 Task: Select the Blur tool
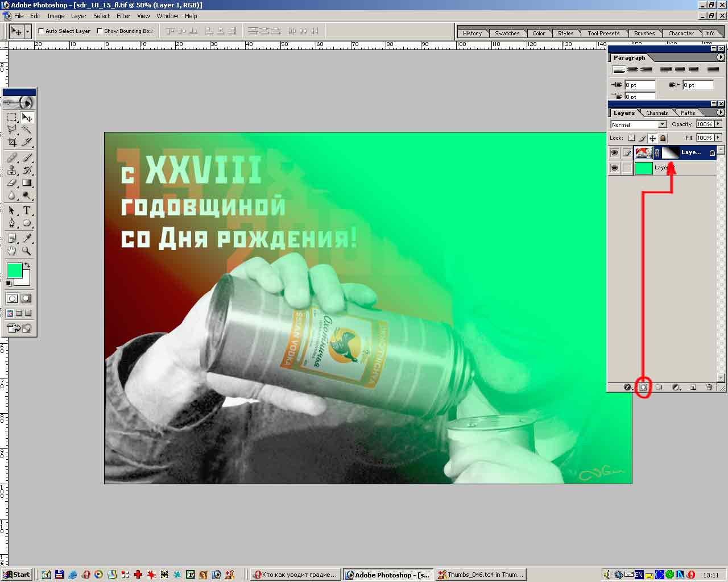click(12, 195)
